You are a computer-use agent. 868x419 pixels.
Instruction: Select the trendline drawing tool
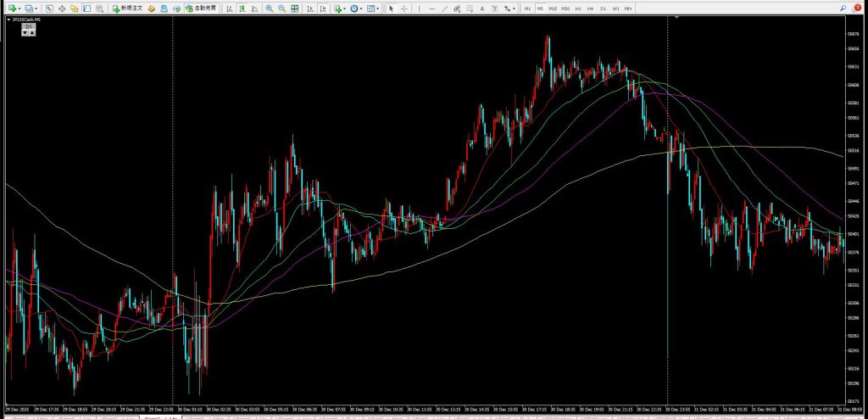pos(446,8)
